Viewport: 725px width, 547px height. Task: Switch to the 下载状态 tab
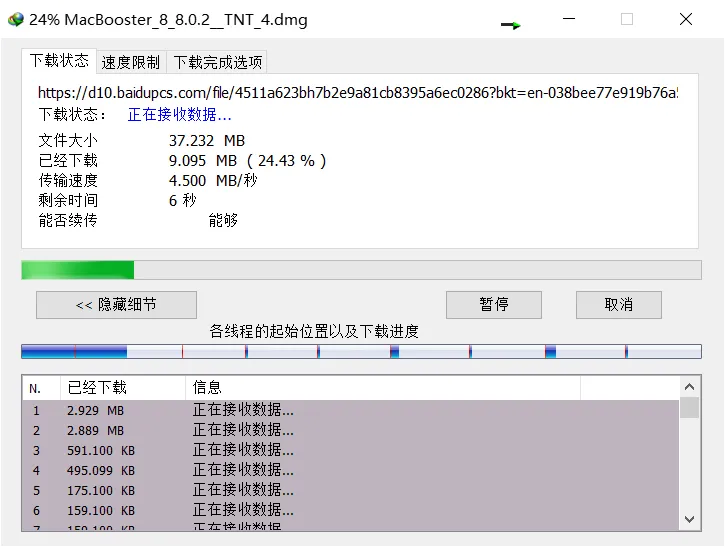[59, 61]
